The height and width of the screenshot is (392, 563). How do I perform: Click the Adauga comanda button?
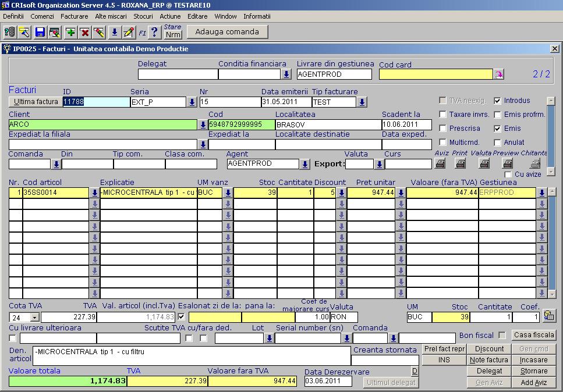[x=227, y=31]
